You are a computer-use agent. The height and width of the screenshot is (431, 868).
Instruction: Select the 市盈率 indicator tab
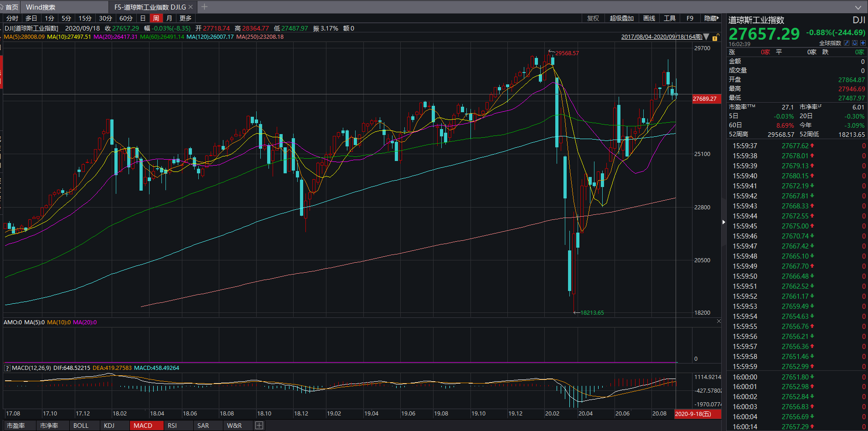pyautogui.click(x=16, y=426)
